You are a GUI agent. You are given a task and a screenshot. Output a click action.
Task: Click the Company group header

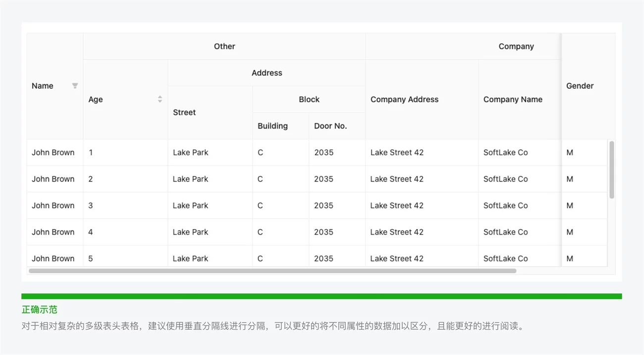(516, 47)
